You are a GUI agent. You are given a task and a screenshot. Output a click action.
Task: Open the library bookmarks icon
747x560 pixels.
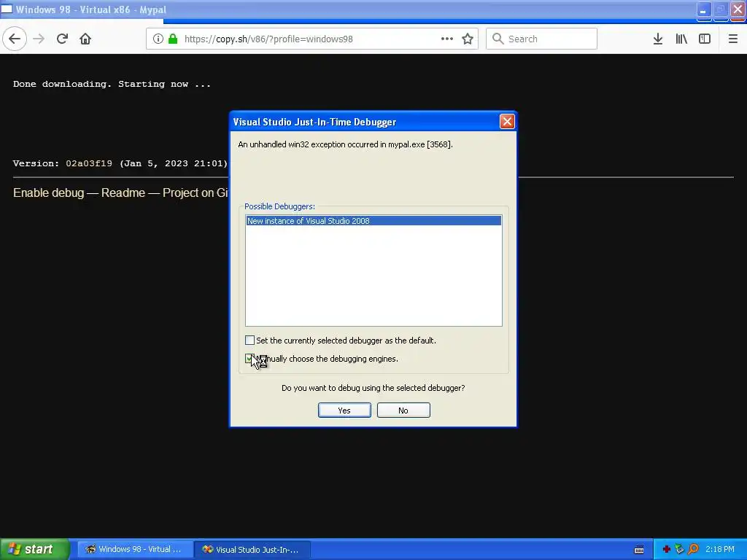pyautogui.click(x=681, y=39)
